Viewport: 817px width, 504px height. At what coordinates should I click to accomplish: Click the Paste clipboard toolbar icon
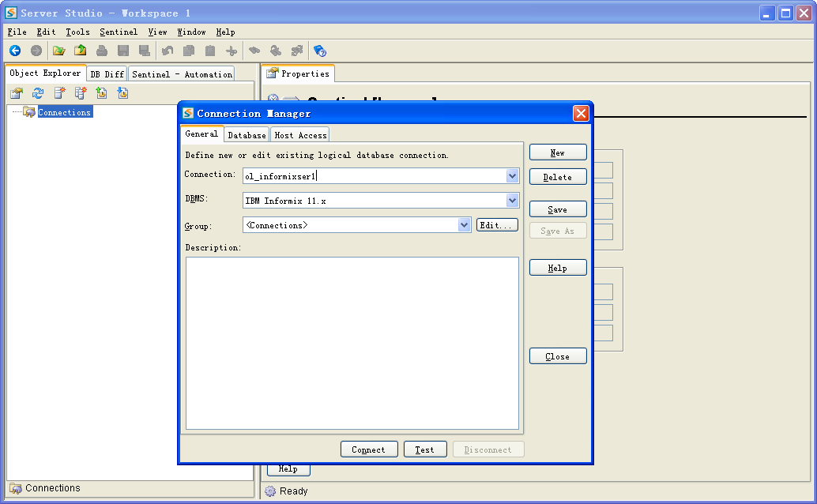click(210, 51)
